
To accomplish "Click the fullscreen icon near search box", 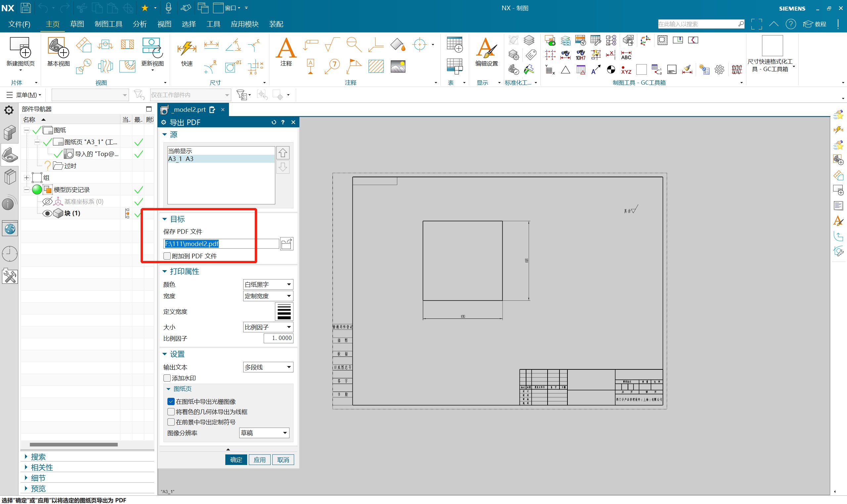I will coord(756,24).
